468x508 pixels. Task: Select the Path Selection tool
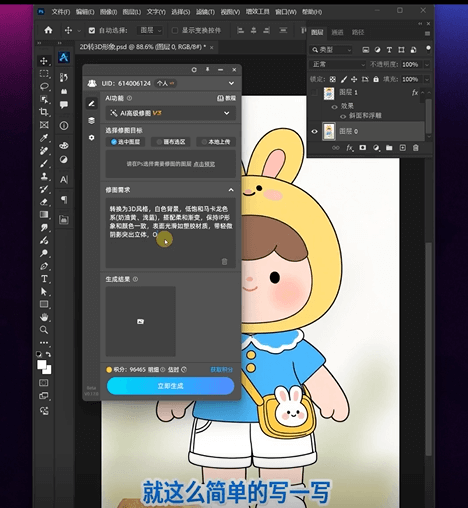[x=44, y=291]
